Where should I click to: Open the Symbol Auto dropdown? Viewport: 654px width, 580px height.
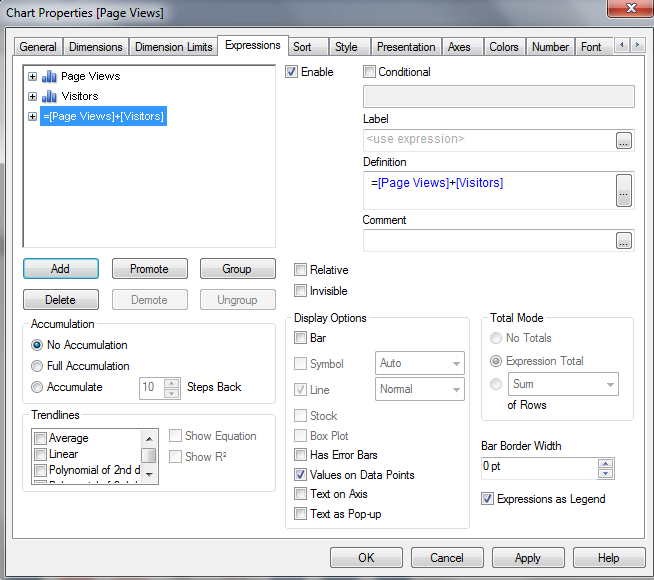pos(420,363)
